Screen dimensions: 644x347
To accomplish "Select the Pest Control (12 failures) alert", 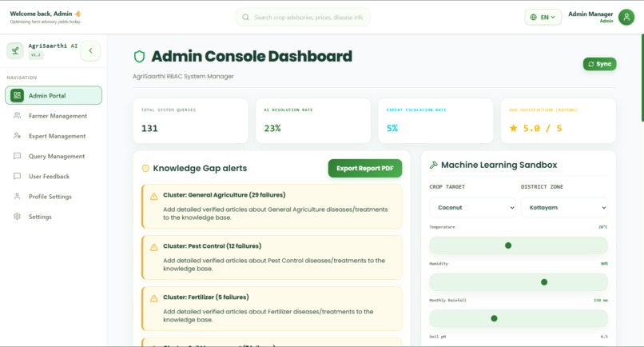I will pyautogui.click(x=272, y=257).
